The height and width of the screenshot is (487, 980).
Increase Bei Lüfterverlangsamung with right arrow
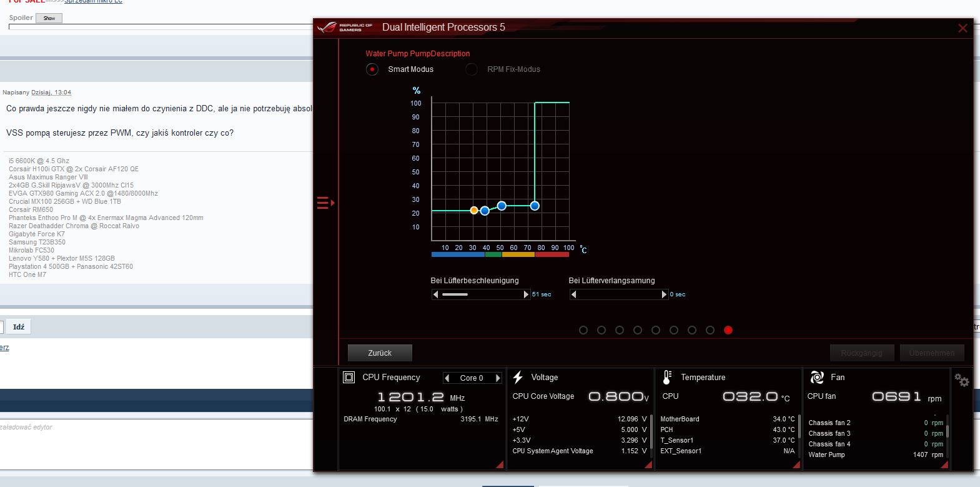click(x=664, y=294)
